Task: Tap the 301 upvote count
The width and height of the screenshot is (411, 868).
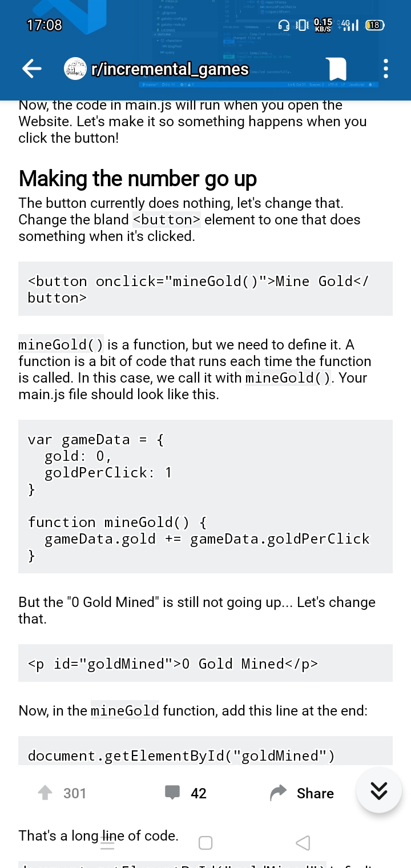Action: click(x=75, y=793)
